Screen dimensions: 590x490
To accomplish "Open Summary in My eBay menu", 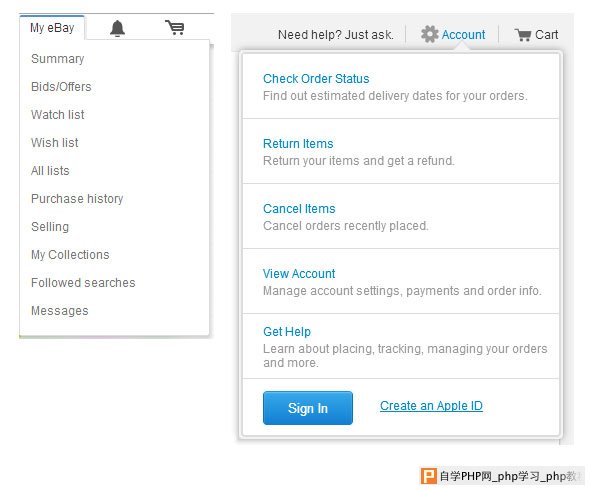I will pos(58,59).
